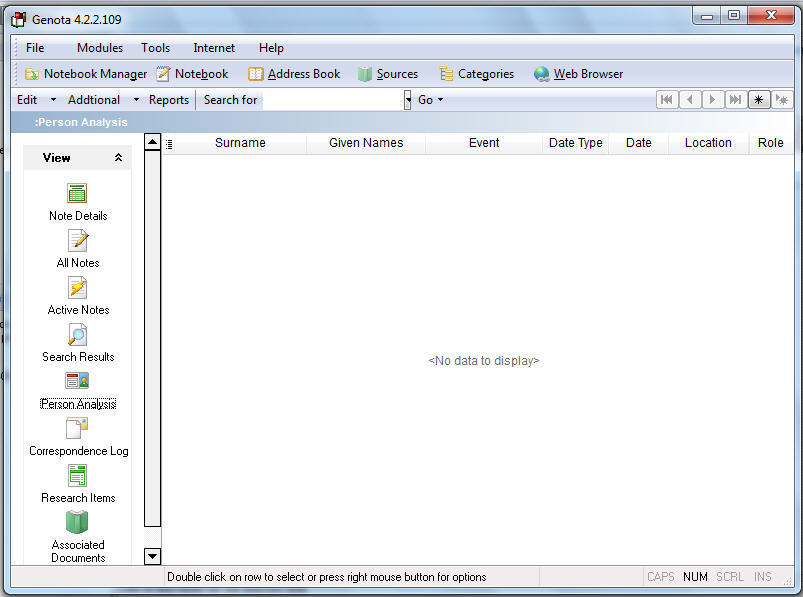The image size is (803, 597).
Task: Sort by the Given Names column header
Action: (366, 143)
